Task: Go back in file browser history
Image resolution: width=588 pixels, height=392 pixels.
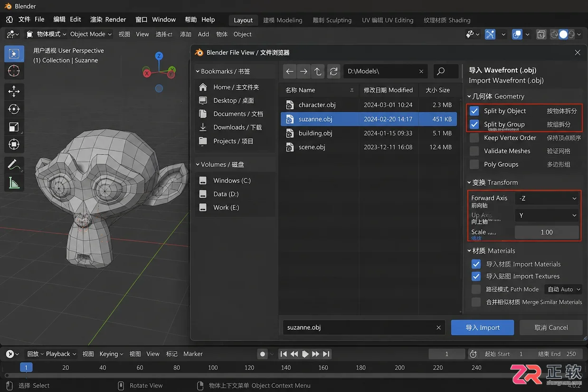Action: 290,71
